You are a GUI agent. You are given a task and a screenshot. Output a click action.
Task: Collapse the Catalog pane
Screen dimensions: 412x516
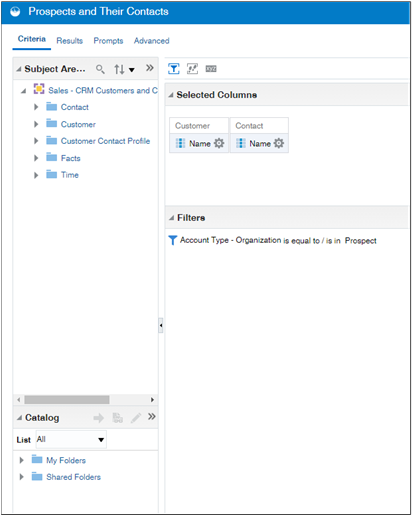[x=19, y=418]
